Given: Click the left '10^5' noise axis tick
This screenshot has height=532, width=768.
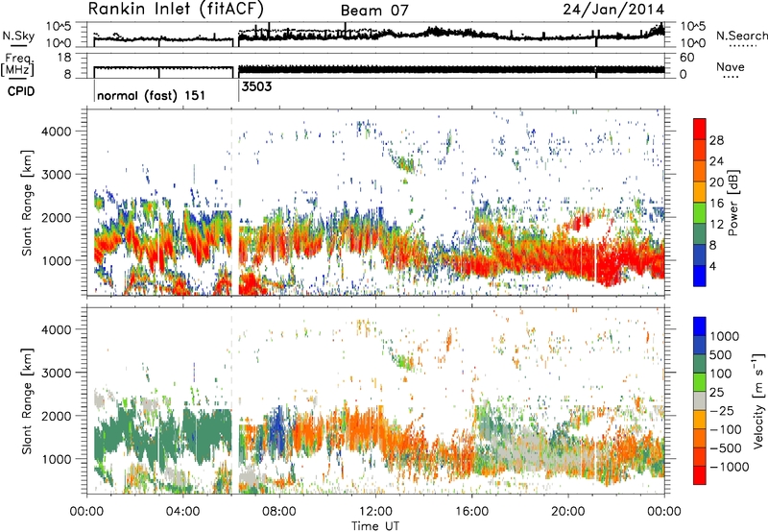Looking at the screenshot, I should (x=59, y=27).
